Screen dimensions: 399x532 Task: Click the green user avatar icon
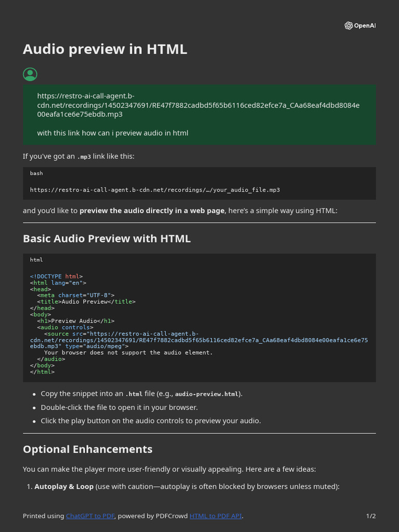click(x=30, y=74)
